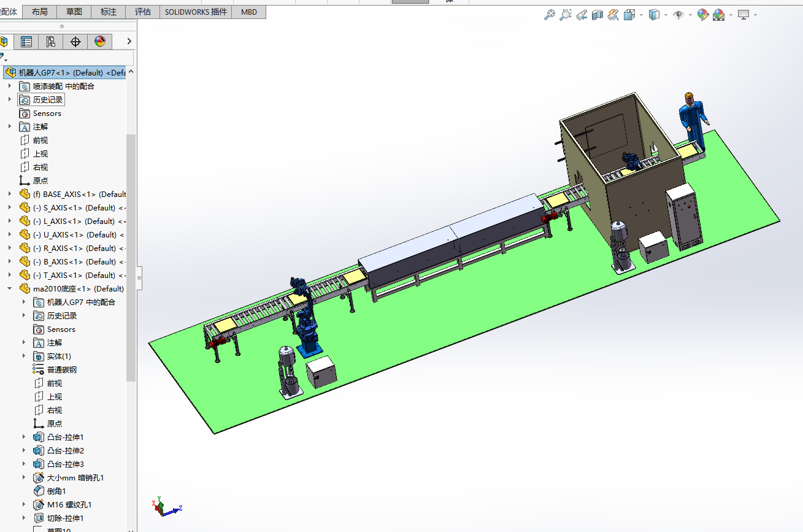Switch to the ConfigurationManager tab

[x=51, y=42]
